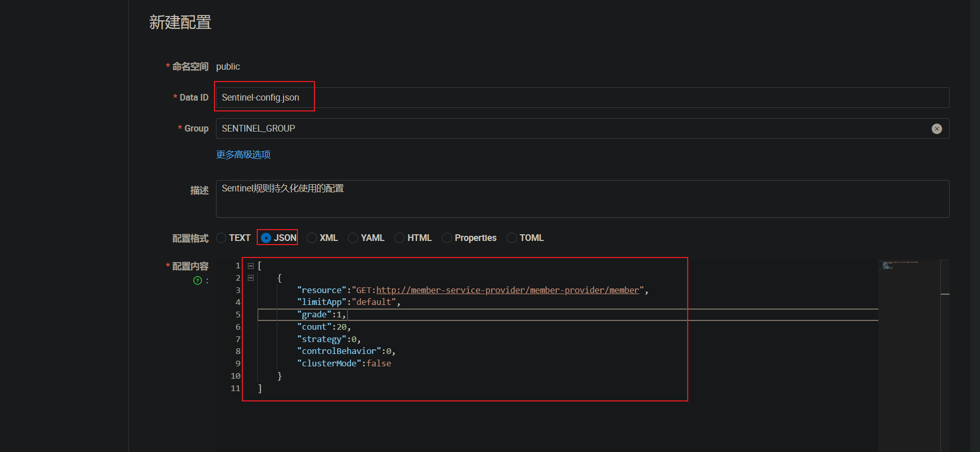The image size is (980, 452).
Task: Focus the Group input containing SENTINEL_GROUP
Action: tap(567, 128)
